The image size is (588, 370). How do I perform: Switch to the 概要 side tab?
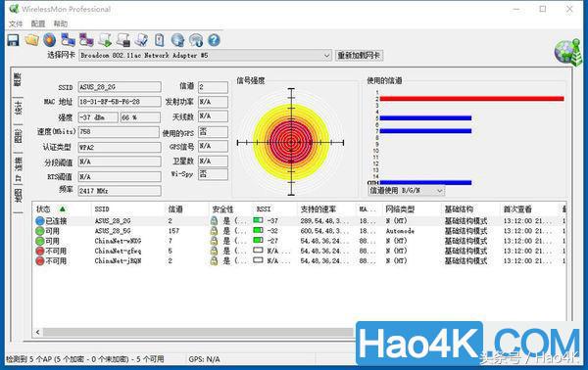[18, 79]
